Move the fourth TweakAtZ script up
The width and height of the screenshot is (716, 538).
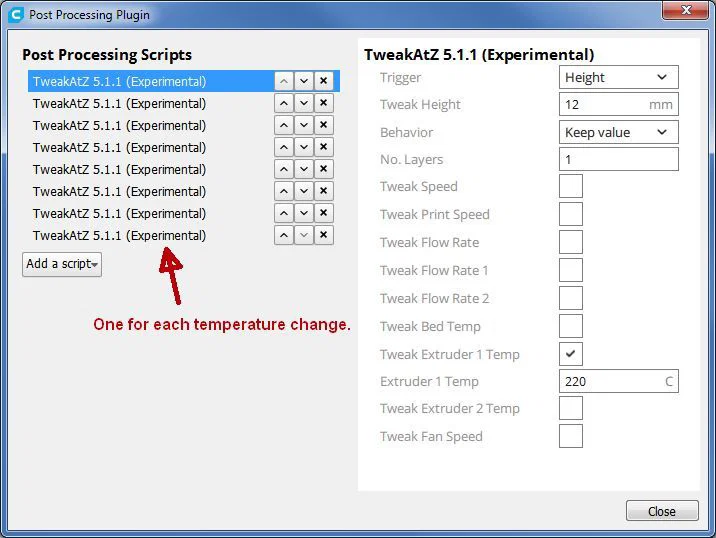[284, 147]
